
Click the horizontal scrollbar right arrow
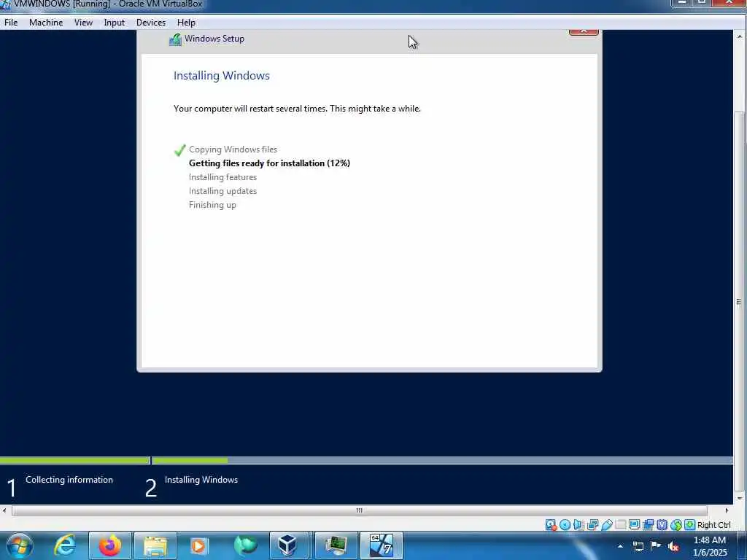[x=727, y=510]
